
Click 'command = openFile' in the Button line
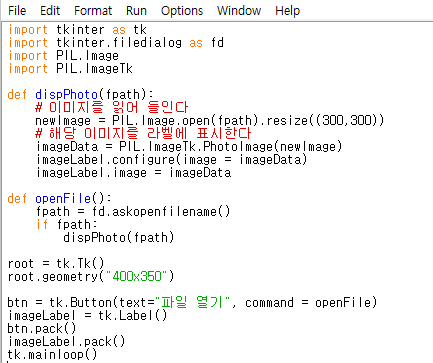(308, 303)
